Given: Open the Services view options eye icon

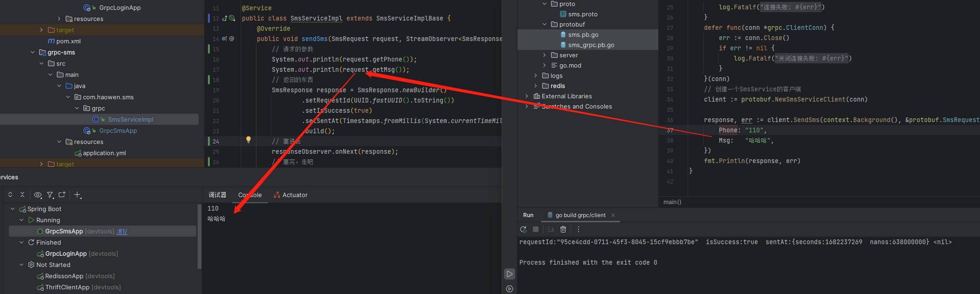Looking at the screenshot, I should pos(38,195).
